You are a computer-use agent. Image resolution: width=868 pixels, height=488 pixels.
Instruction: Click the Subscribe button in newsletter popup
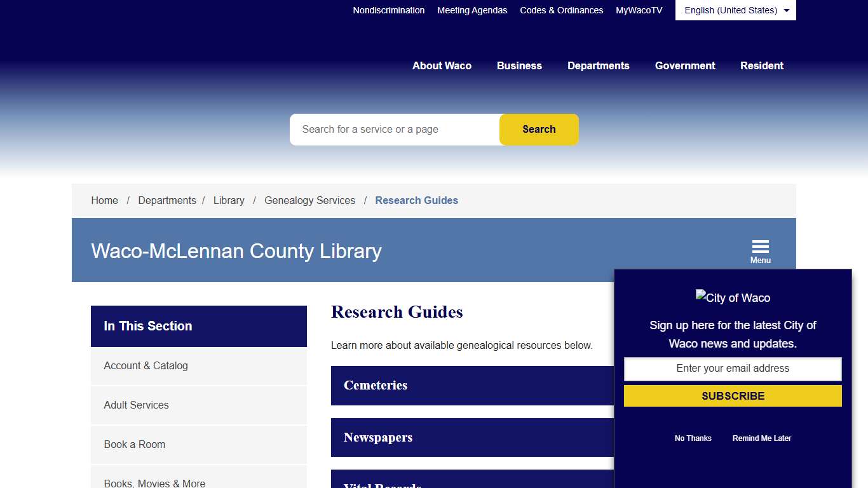tap(732, 395)
